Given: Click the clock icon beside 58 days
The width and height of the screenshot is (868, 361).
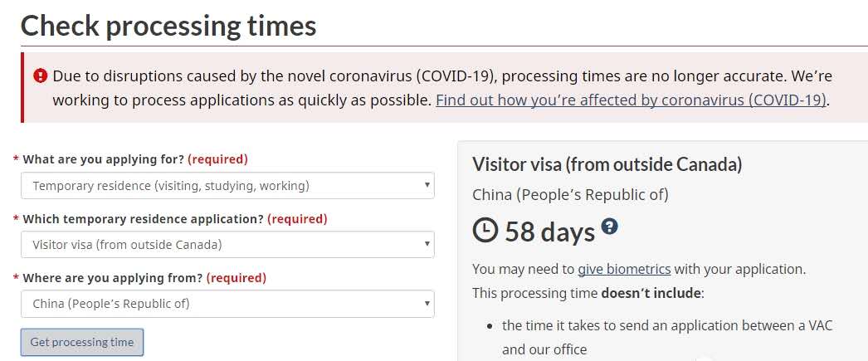Looking at the screenshot, I should coord(485,231).
